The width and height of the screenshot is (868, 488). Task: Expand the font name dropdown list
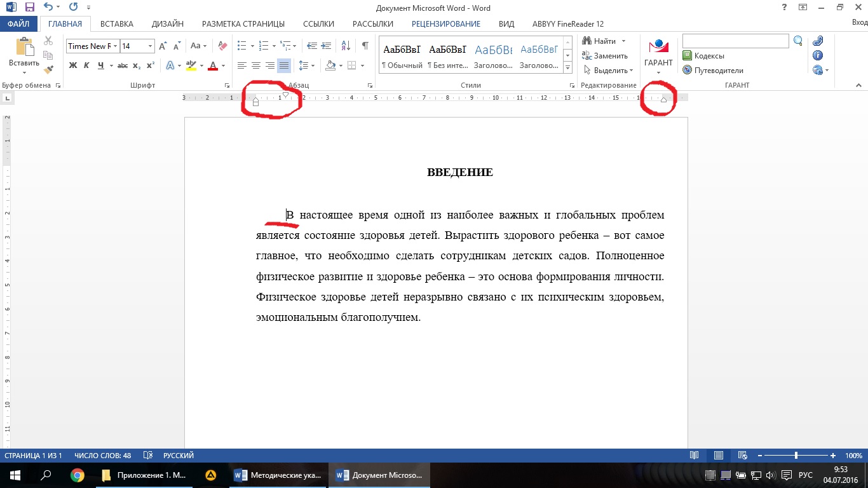tap(115, 46)
